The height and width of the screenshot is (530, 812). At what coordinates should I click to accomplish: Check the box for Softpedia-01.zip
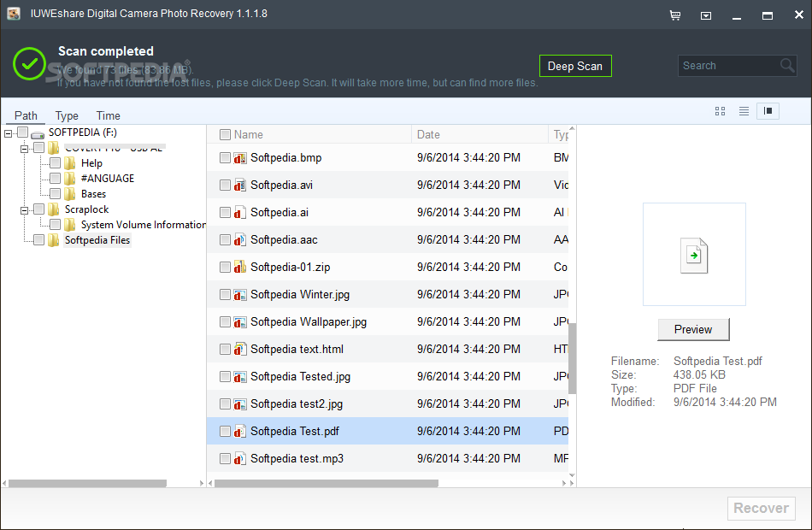pos(225,268)
